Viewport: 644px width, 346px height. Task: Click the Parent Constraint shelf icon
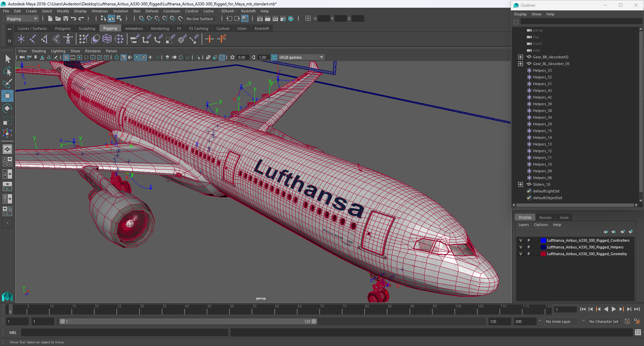135,39
